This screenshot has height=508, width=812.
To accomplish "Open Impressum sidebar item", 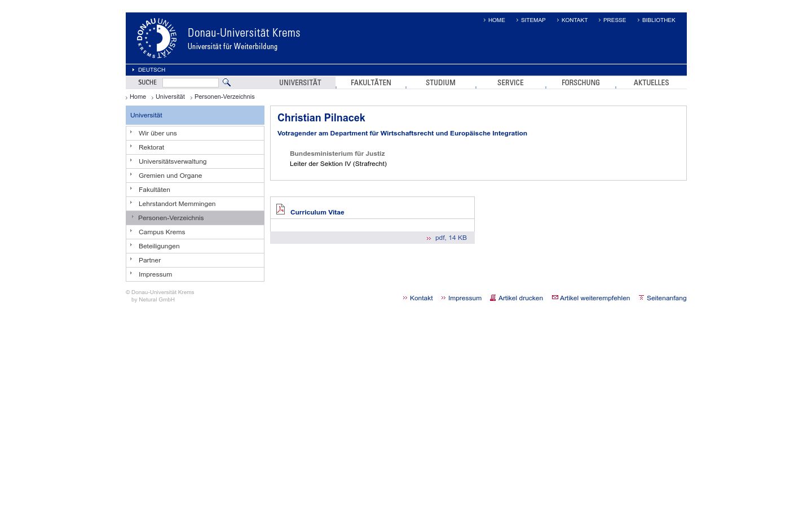I will point(195,274).
